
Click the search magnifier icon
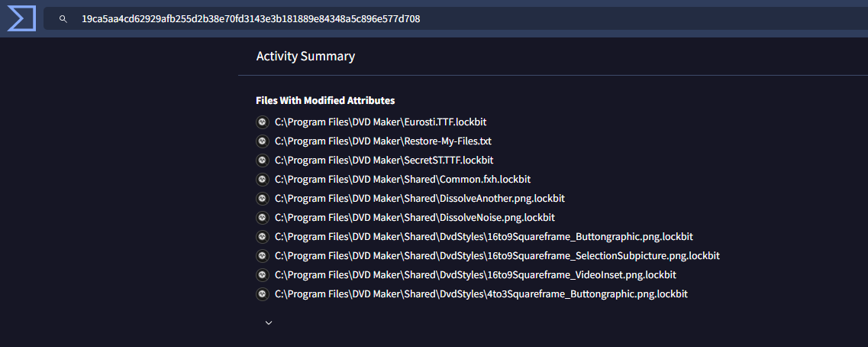click(63, 19)
